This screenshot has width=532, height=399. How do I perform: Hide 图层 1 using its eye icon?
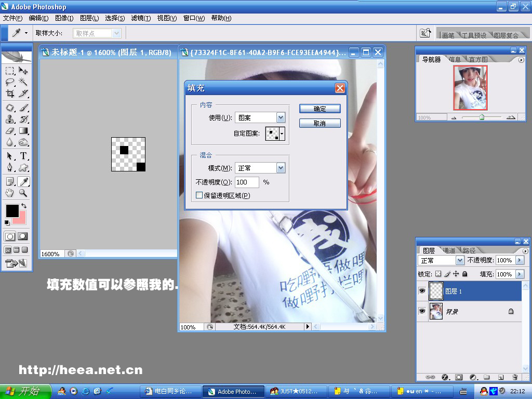(x=422, y=291)
